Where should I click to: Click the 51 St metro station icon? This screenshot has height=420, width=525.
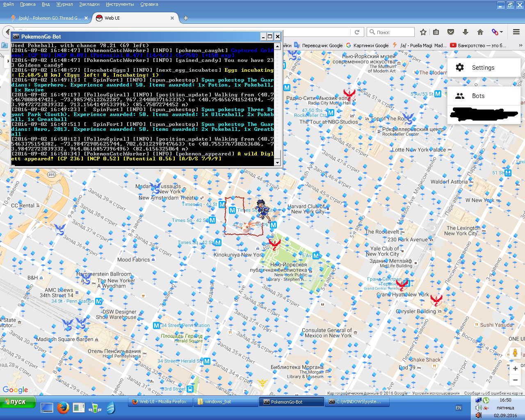click(508, 173)
